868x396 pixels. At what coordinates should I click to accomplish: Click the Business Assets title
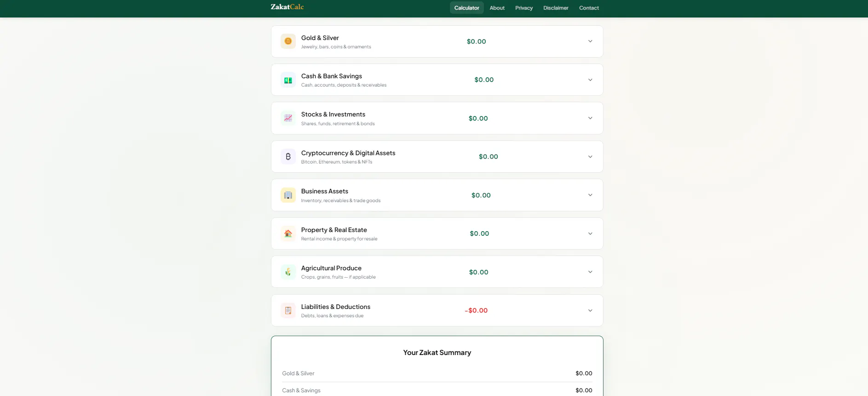pyautogui.click(x=325, y=191)
